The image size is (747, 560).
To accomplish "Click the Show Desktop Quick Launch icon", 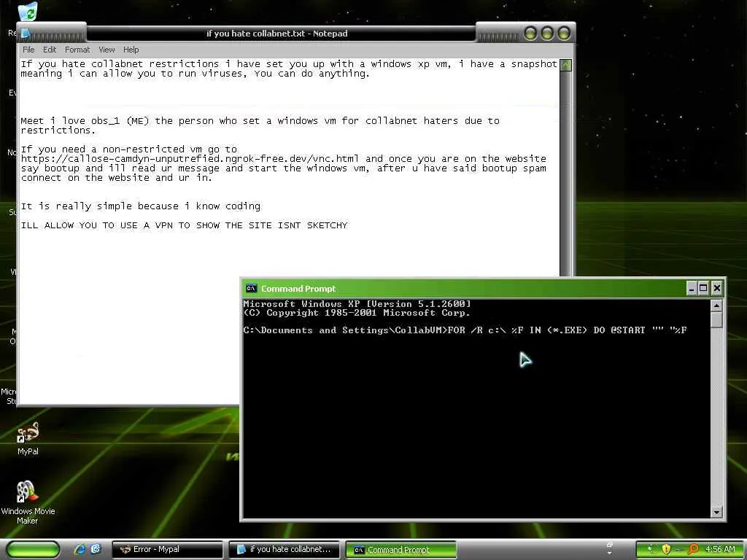I will click(x=96, y=549).
